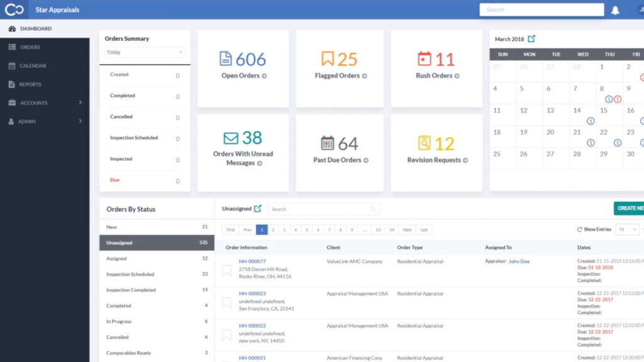Image resolution: width=644 pixels, height=362 pixels.
Task: Click the Calendar icon in sidebar
Action: 12,65
